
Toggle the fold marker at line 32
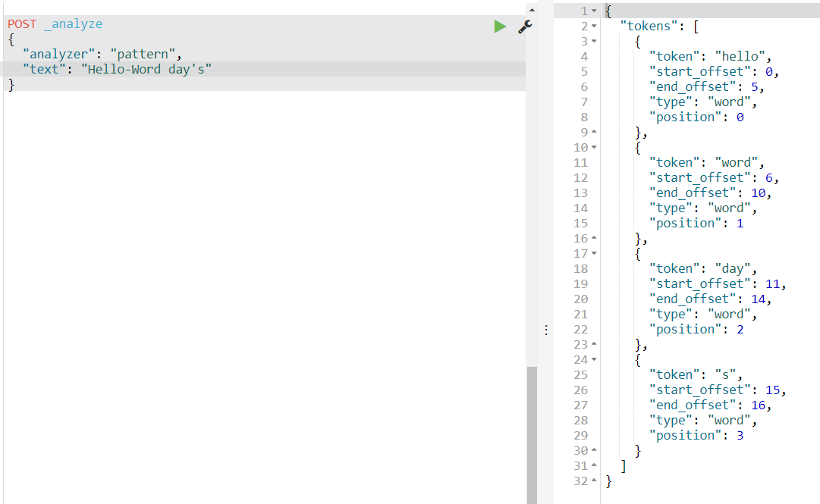[594, 481]
